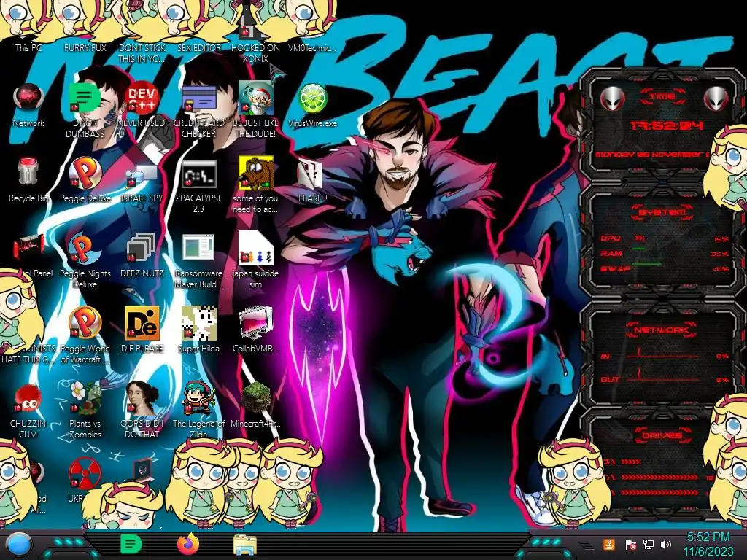Open the Network desktop icon
Image resolution: width=747 pixels, height=560 pixels.
(x=28, y=98)
